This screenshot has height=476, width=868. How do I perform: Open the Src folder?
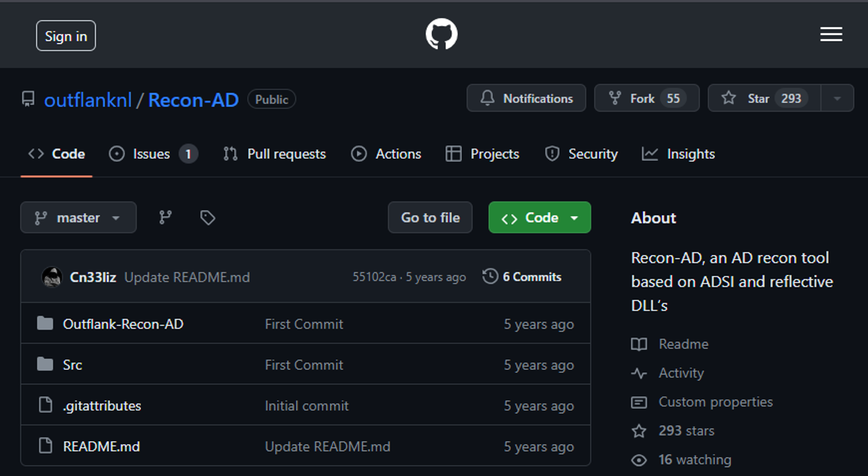[72, 365]
